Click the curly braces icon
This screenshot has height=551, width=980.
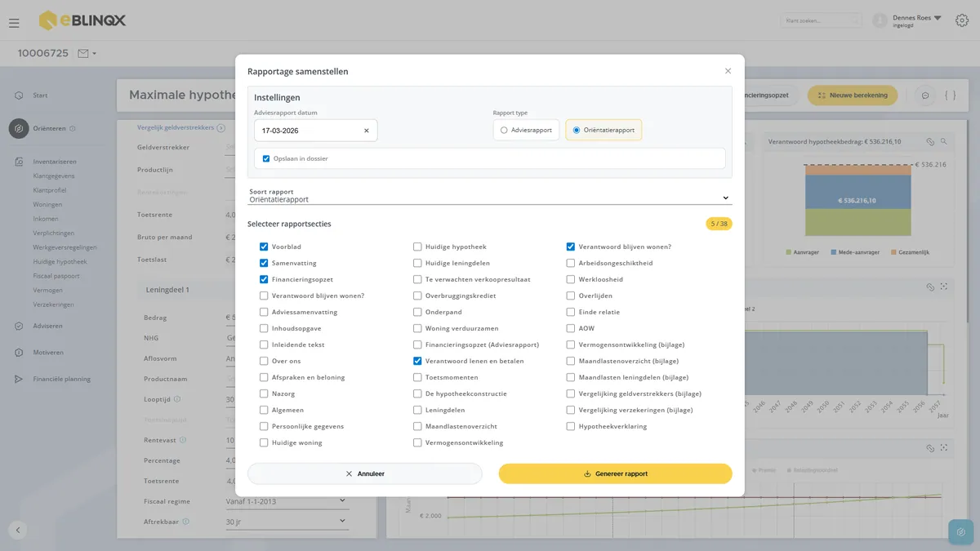point(950,96)
